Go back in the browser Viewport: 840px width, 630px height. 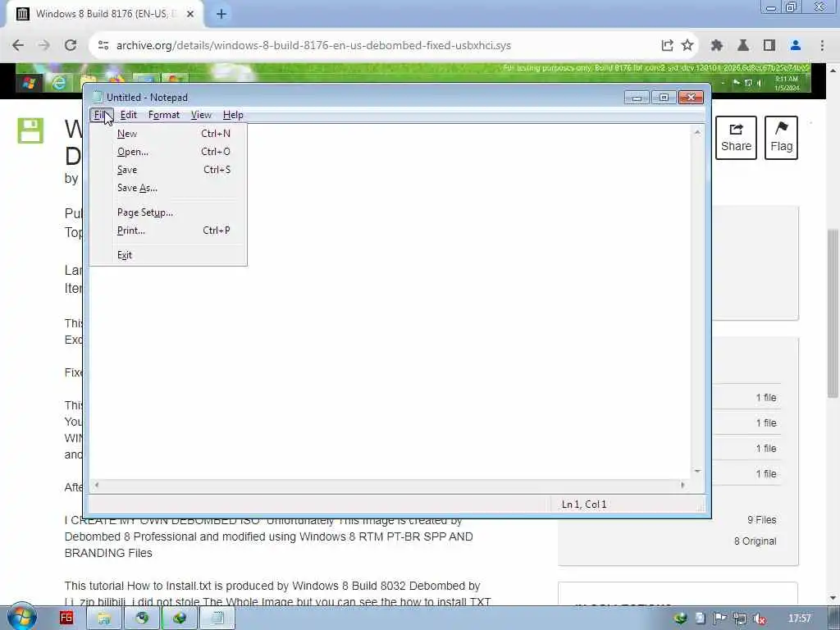[18, 45]
